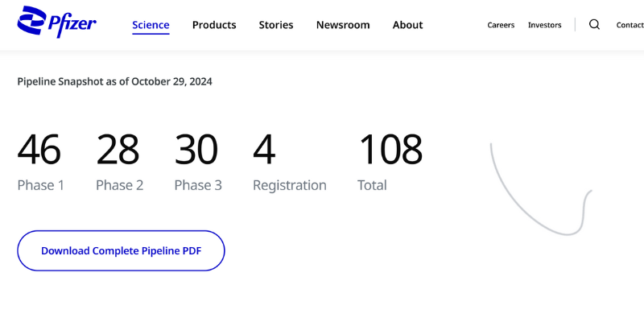The width and height of the screenshot is (644, 322).
Task: Click the number 30 pipeline count
Action: coord(196,150)
